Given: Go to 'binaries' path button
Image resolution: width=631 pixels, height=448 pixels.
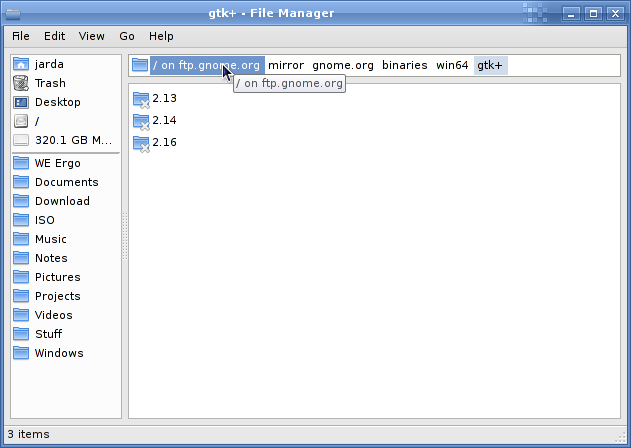Looking at the screenshot, I should pyautogui.click(x=404, y=65).
